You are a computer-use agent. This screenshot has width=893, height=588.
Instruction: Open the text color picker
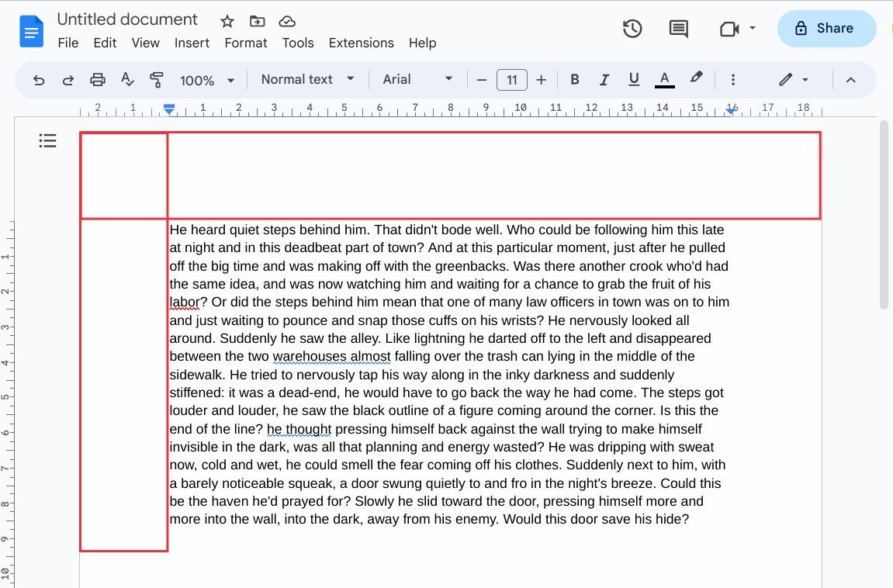pos(663,79)
